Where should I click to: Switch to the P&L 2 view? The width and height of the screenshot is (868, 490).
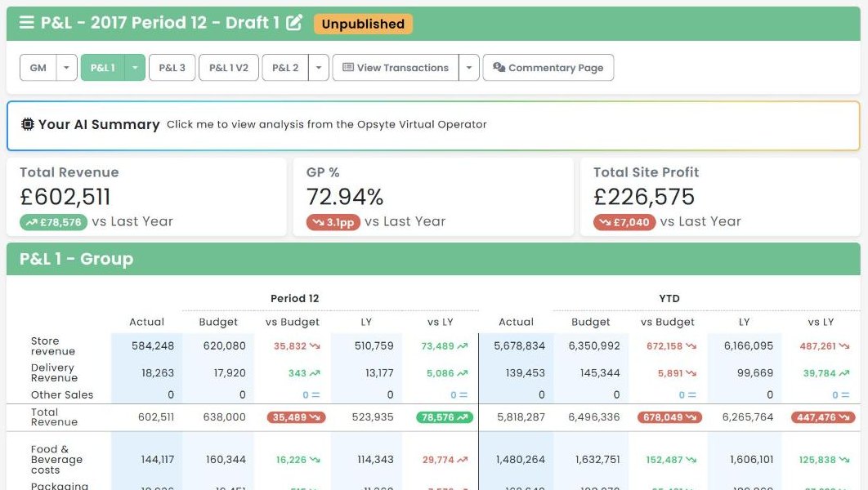click(x=285, y=68)
